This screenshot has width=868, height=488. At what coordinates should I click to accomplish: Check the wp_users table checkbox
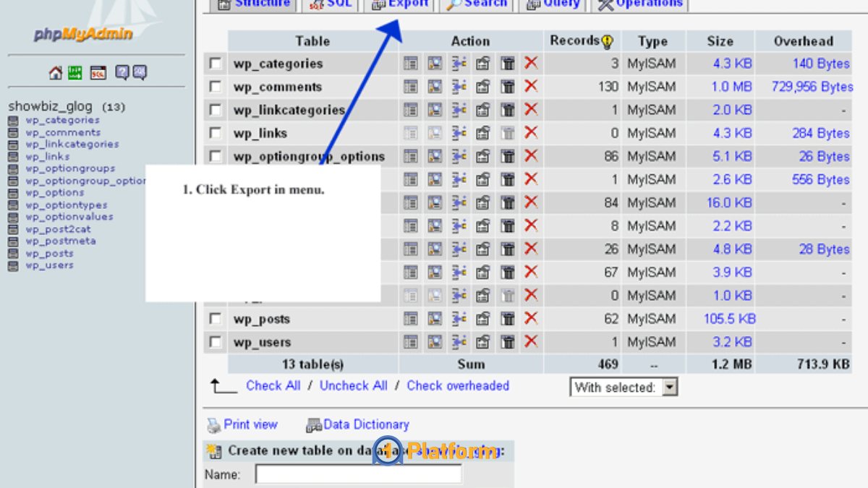point(215,341)
